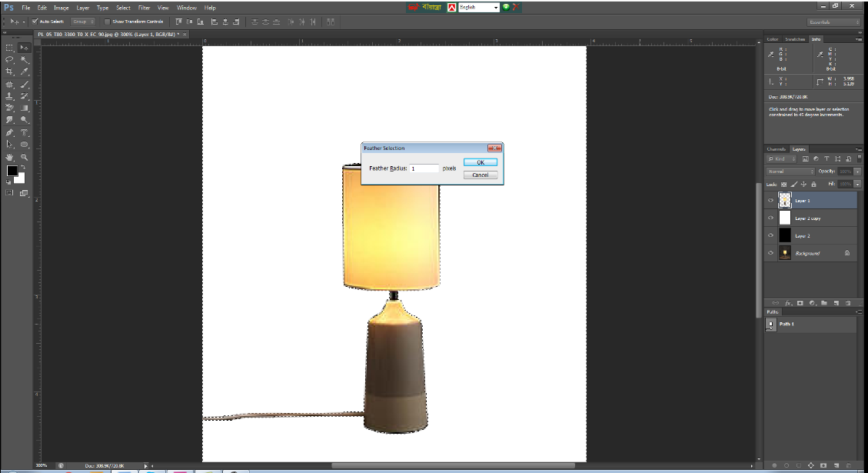Screen dimensions: 868x473
Task: Toggle visibility of Layer 2 copy
Action: 770,217
